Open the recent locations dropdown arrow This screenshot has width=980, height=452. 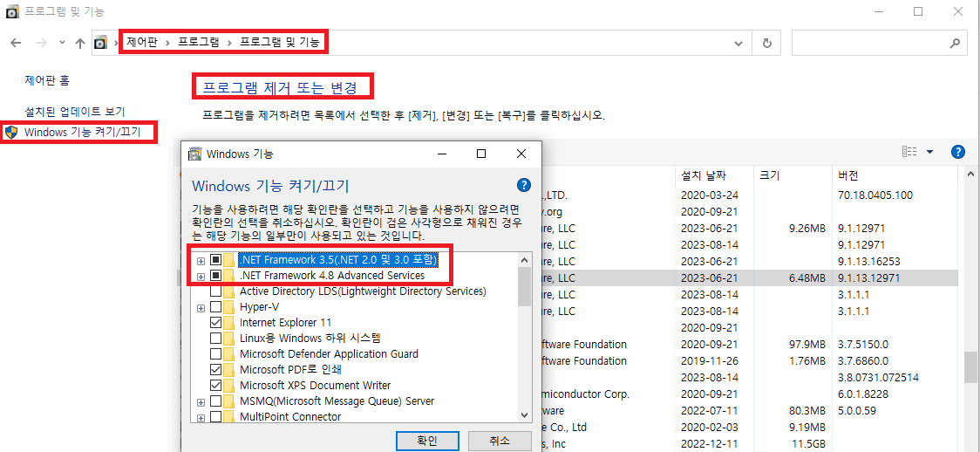[61, 43]
